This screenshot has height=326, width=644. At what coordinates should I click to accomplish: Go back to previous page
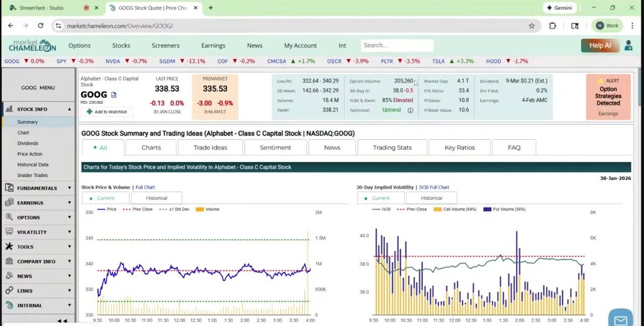[x=11, y=25]
